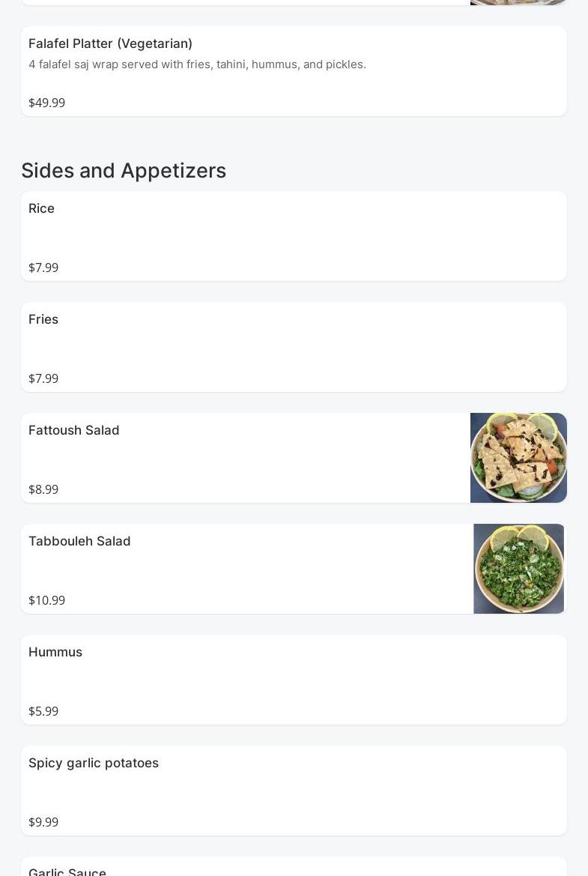
Task: Open the Falafel Platter (Vegetarian) item
Action: point(110,43)
